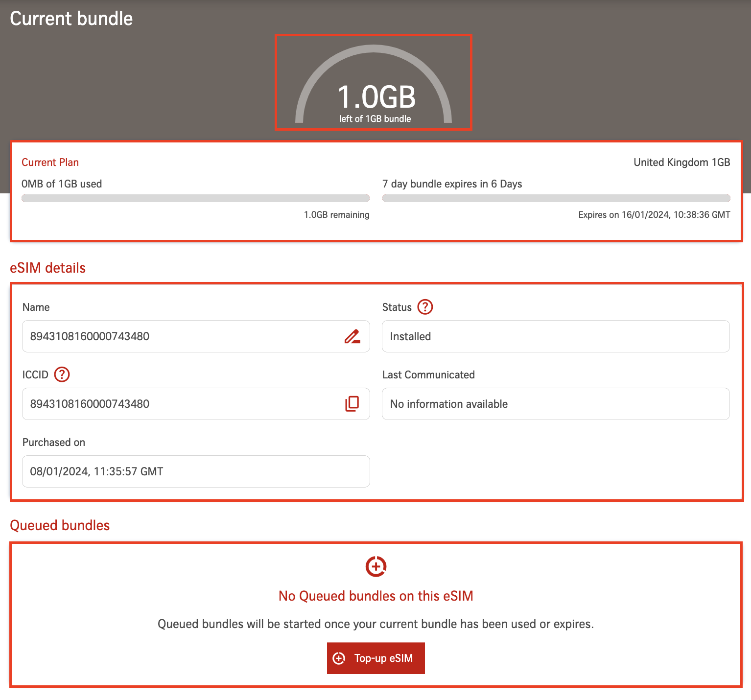The width and height of the screenshot is (751, 700).
Task: Click the pencil edit icon in Name field
Action: 352,336
